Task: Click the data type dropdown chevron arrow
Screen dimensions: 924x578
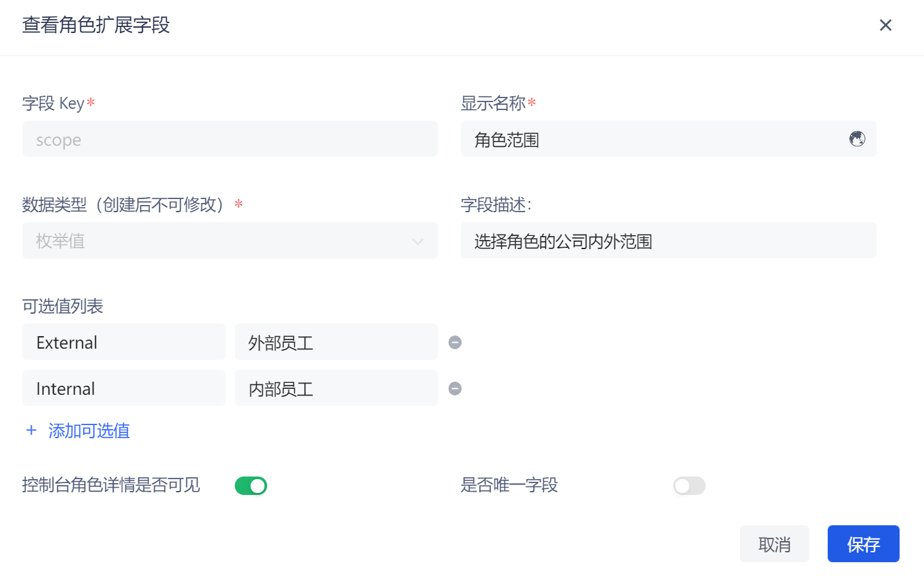Action: point(417,242)
